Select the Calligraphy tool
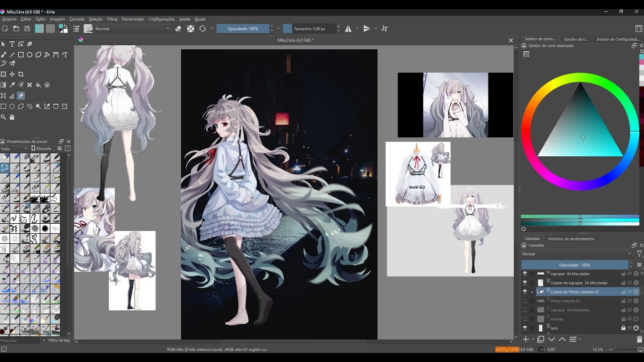 30,44
